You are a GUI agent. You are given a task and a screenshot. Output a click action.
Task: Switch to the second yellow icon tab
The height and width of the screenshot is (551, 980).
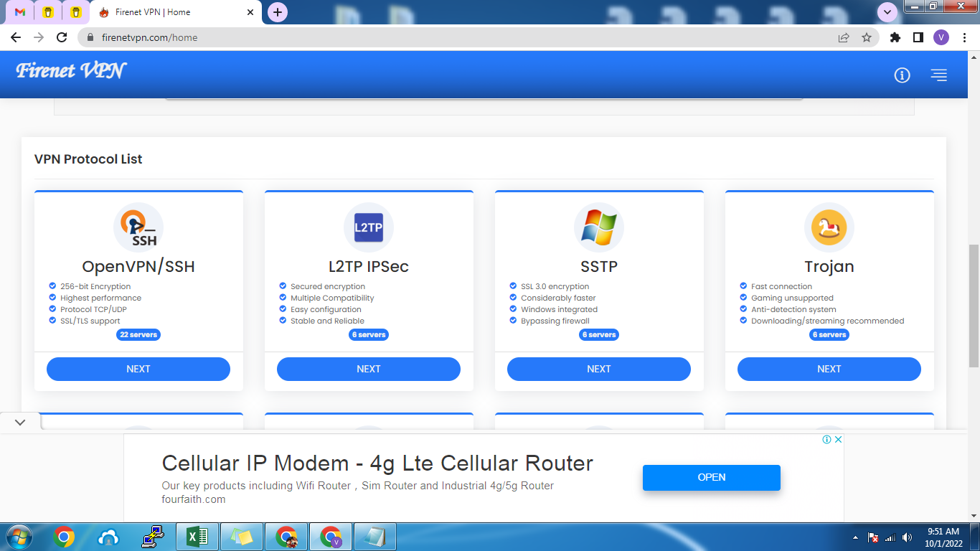[x=76, y=12]
